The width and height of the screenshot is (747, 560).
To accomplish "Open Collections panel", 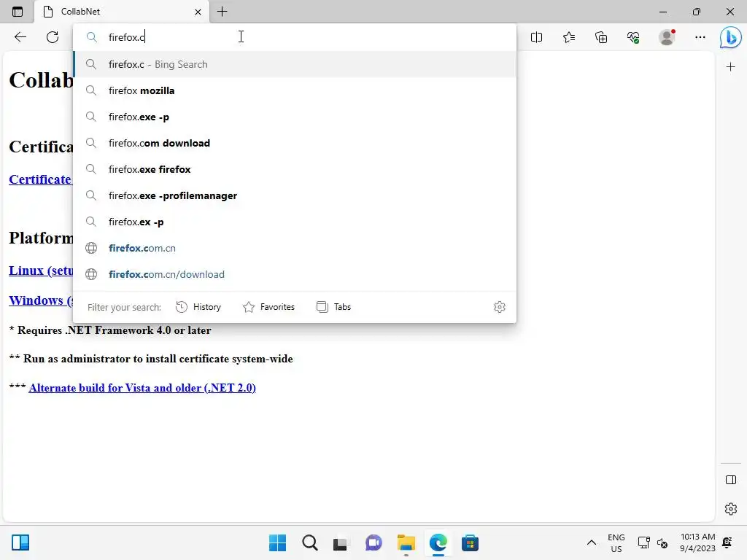I will (x=601, y=37).
